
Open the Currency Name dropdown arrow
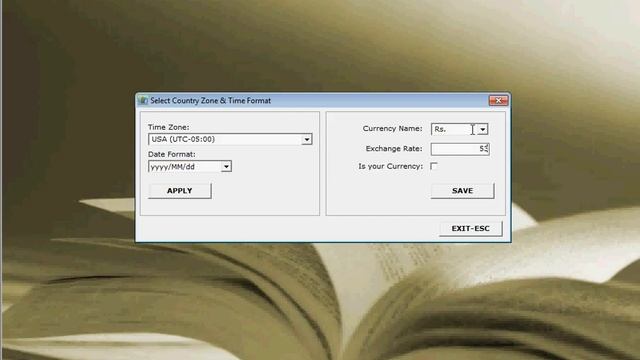pos(483,129)
